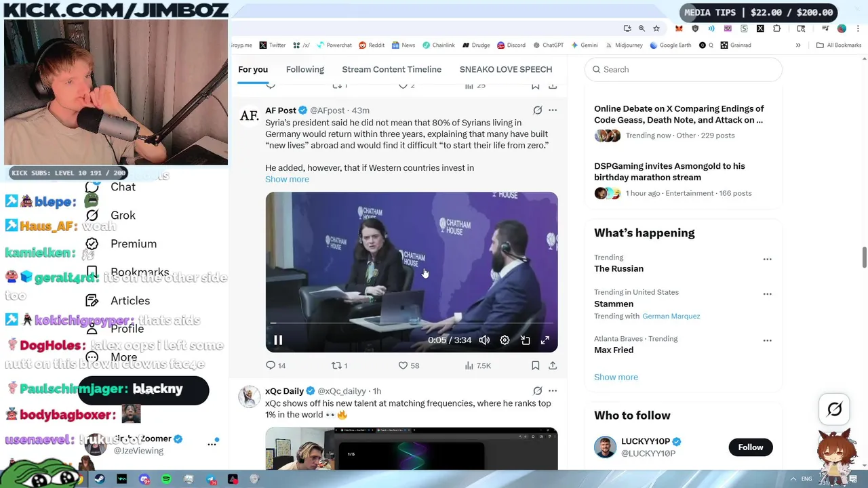
Task: Mute the AF Post video audio
Action: pos(484,340)
